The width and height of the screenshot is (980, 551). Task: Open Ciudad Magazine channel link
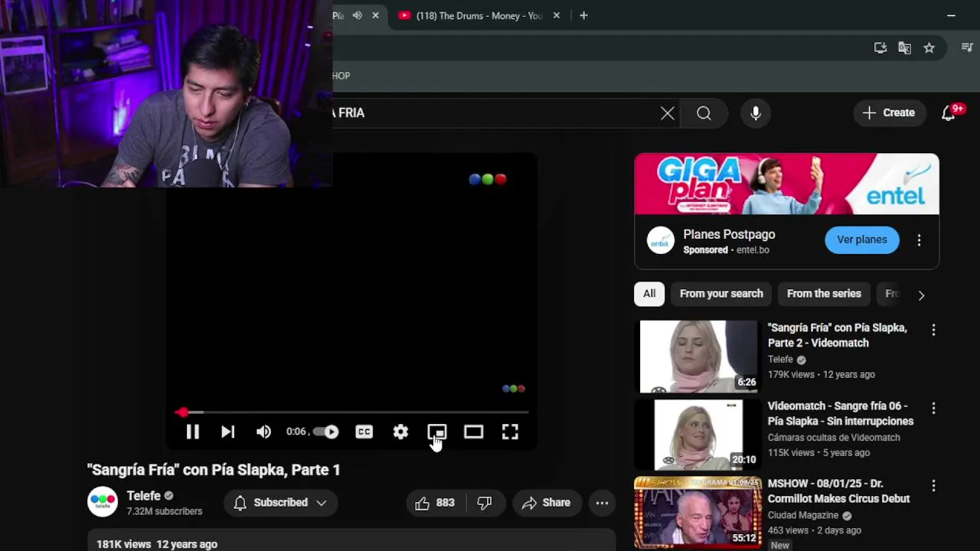pyautogui.click(x=803, y=516)
